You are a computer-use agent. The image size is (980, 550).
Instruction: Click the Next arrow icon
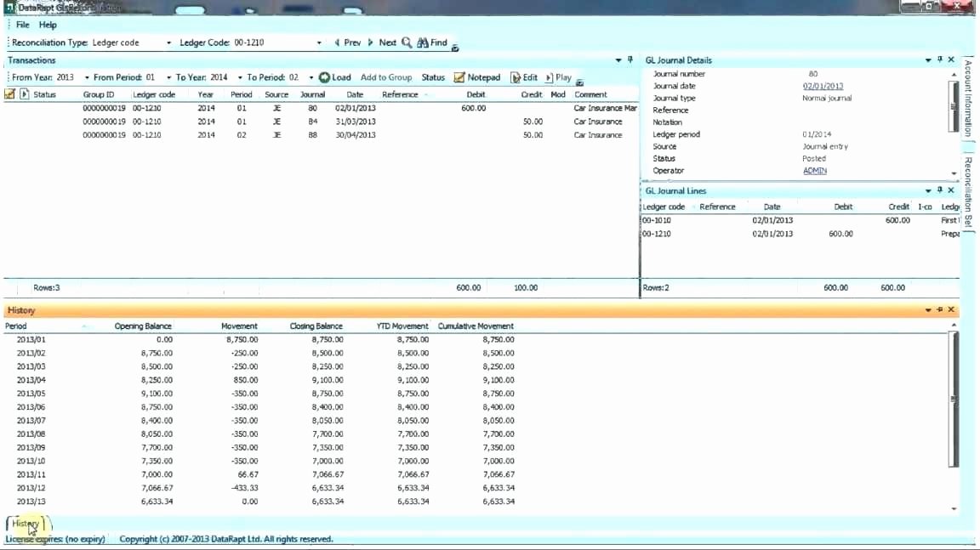tap(371, 43)
